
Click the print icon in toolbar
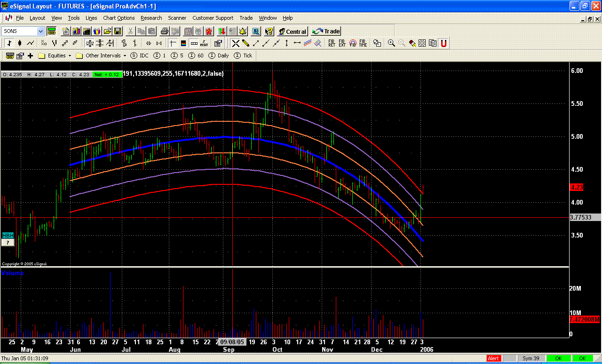click(164, 32)
